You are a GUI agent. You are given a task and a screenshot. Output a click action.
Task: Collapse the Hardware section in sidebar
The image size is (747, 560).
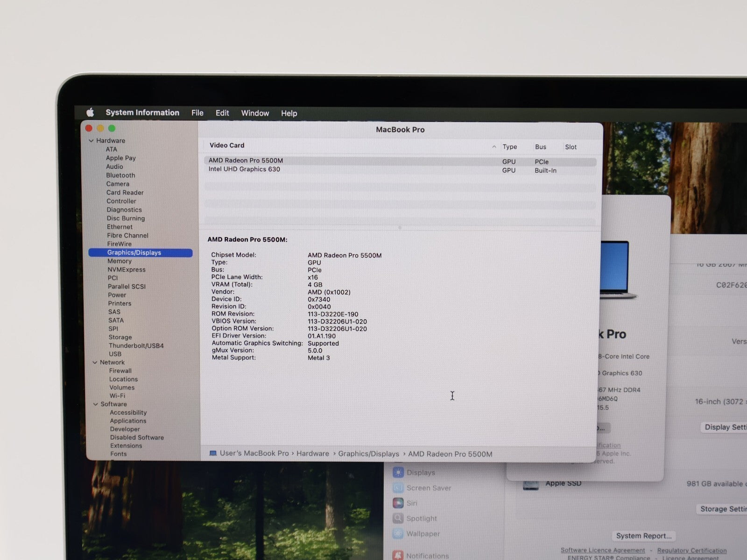[x=91, y=140]
